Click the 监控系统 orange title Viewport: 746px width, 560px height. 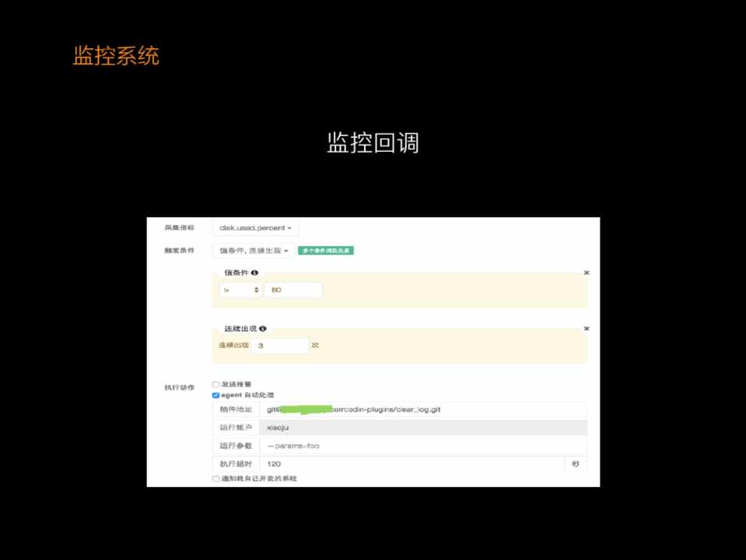point(116,56)
